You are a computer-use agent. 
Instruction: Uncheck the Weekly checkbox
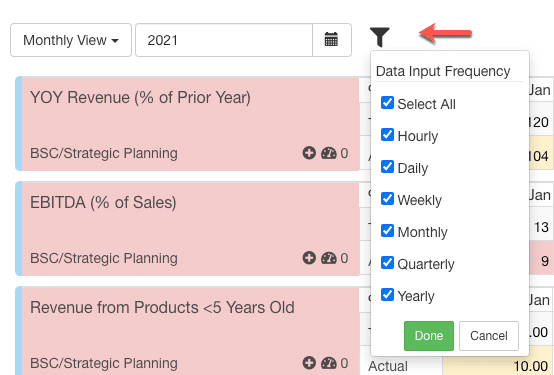[x=388, y=199]
